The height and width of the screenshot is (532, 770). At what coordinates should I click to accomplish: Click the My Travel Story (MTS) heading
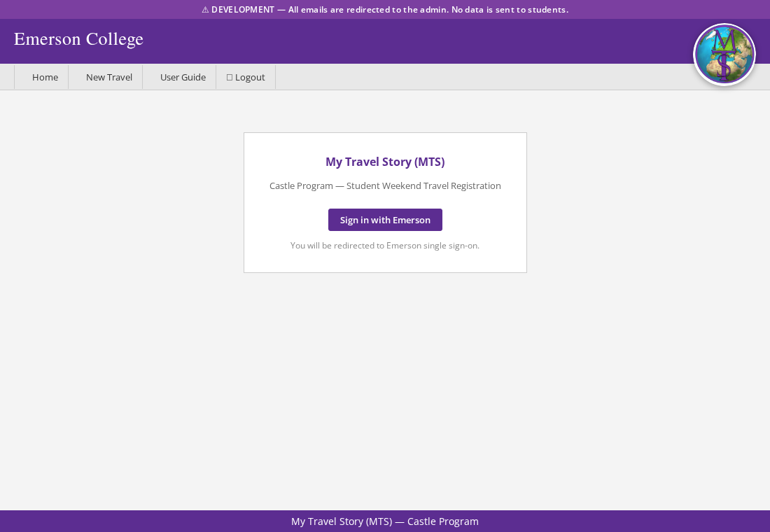385,162
